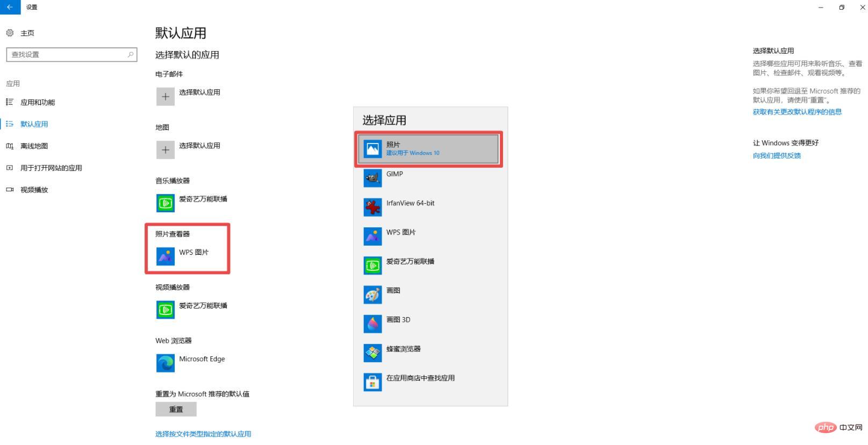The height and width of the screenshot is (445, 868).
Task: Open 获取有关更改默认程序的信息 link
Action: click(x=797, y=112)
